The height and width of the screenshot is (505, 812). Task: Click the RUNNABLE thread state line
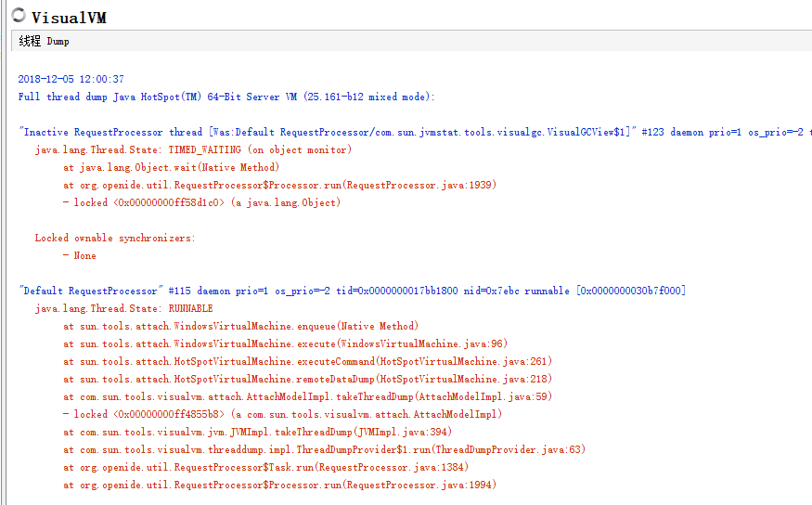(123, 308)
